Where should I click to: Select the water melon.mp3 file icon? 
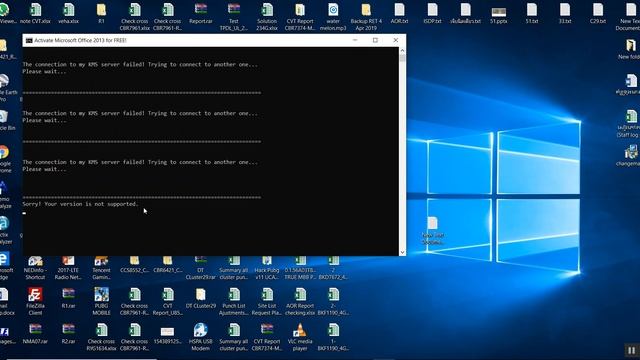pos(333,16)
